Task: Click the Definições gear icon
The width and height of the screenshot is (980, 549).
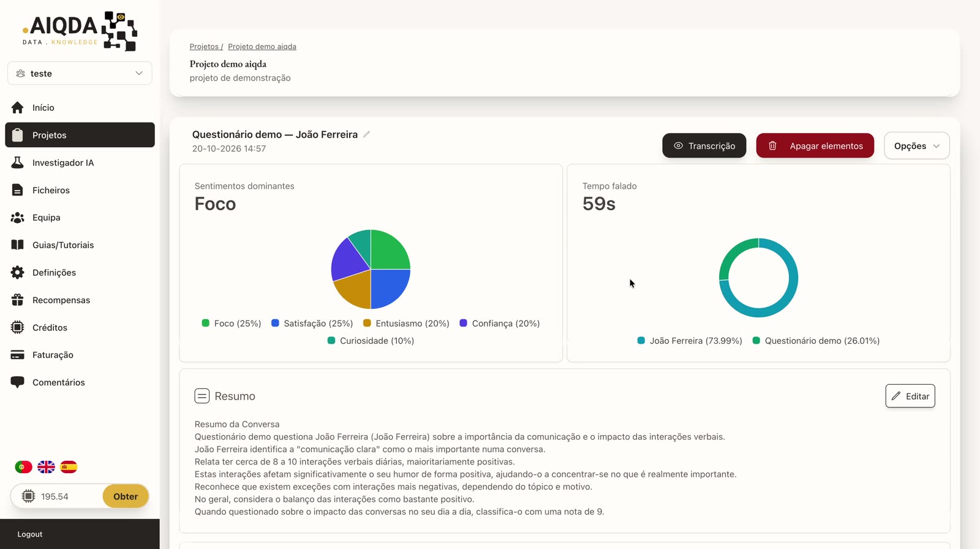Action: point(18,273)
